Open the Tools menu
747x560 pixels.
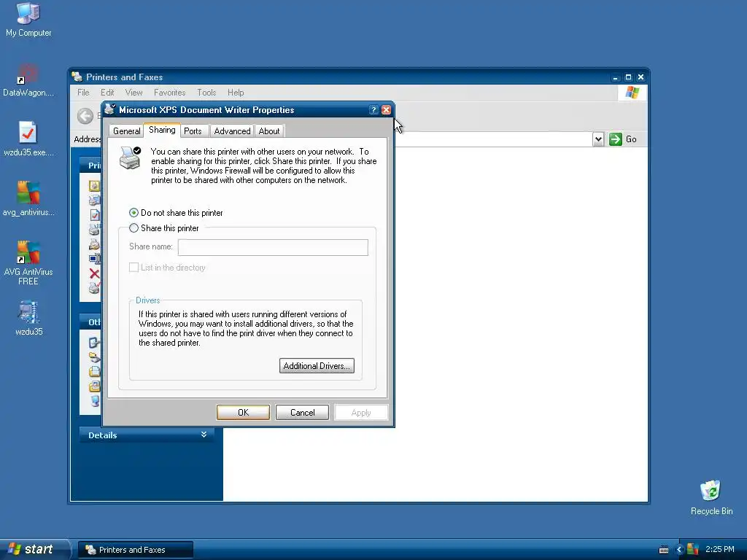206,93
